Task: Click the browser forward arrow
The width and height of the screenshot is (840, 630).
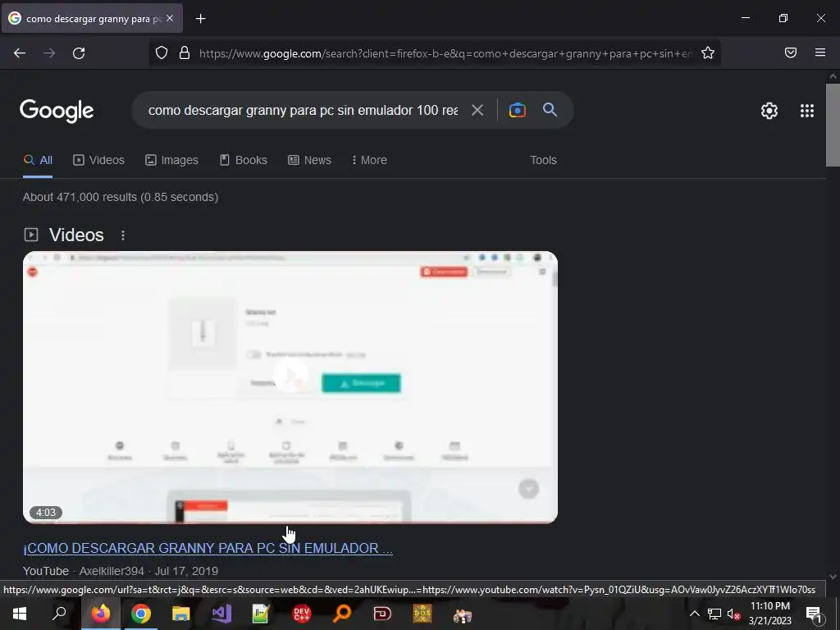Action: pos(49,53)
